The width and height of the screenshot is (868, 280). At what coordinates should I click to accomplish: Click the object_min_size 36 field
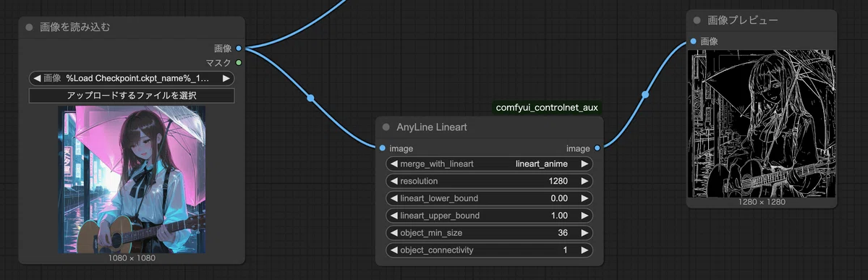click(490, 233)
